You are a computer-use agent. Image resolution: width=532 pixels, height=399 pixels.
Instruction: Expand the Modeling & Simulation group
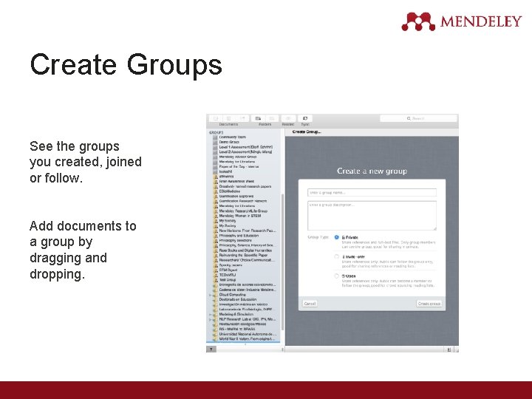point(211,315)
